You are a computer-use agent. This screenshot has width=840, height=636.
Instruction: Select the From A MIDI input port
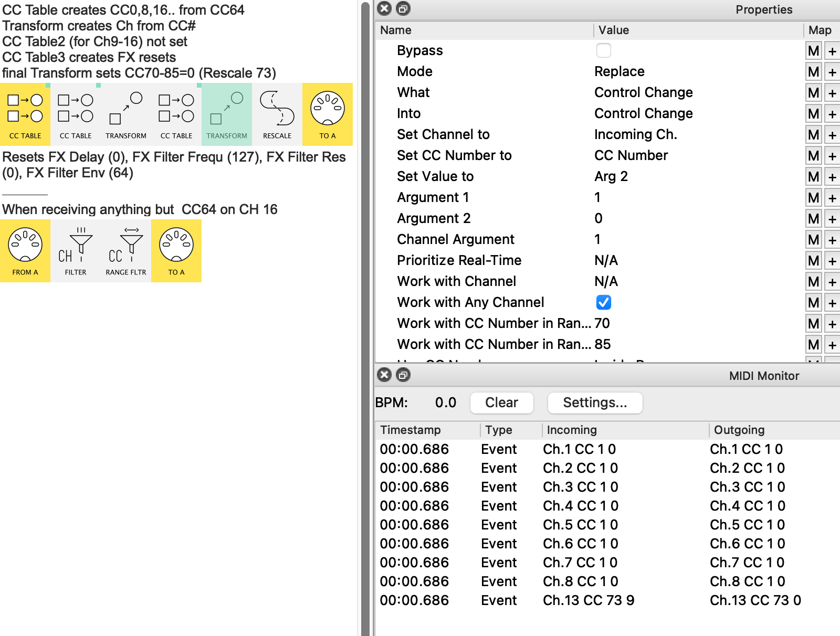[25, 251]
